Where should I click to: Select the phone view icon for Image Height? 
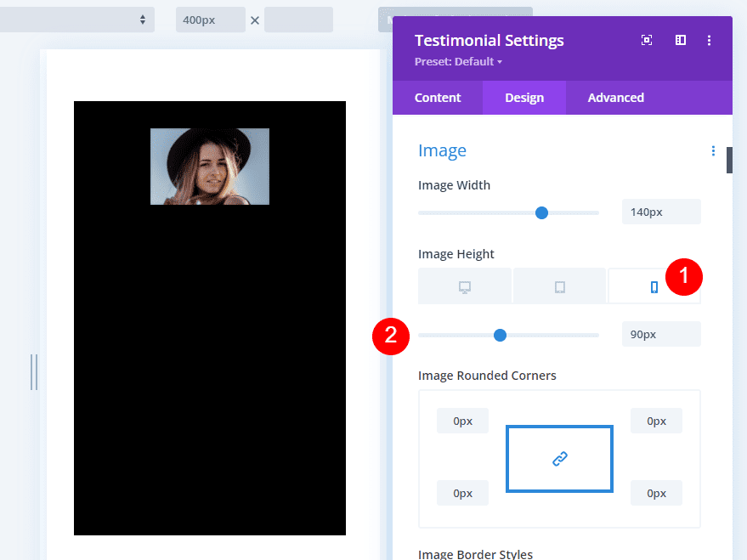coord(654,286)
